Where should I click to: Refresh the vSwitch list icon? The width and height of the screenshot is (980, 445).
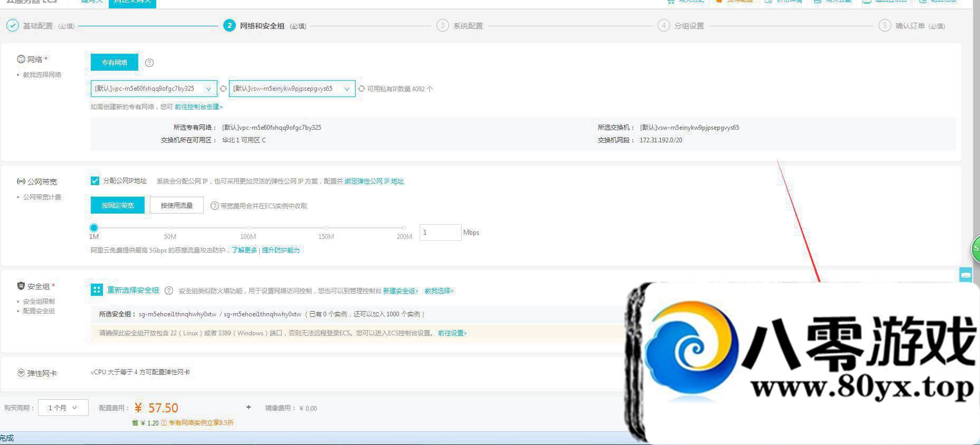(x=361, y=89)
